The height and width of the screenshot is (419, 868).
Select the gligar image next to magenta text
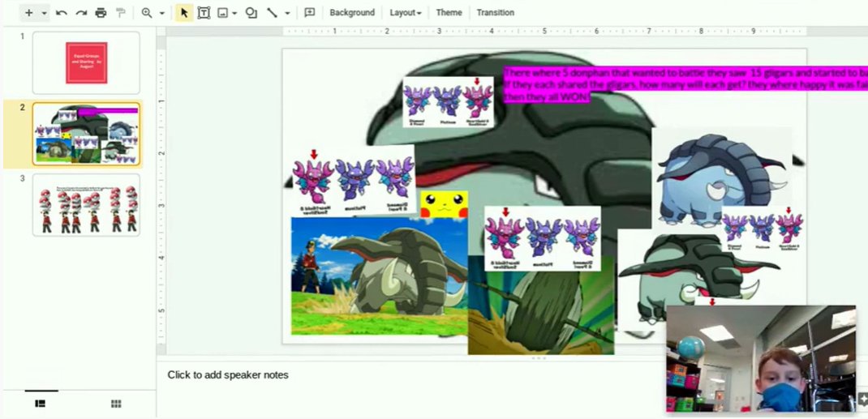pyautogui.click(x=448, y=101)
